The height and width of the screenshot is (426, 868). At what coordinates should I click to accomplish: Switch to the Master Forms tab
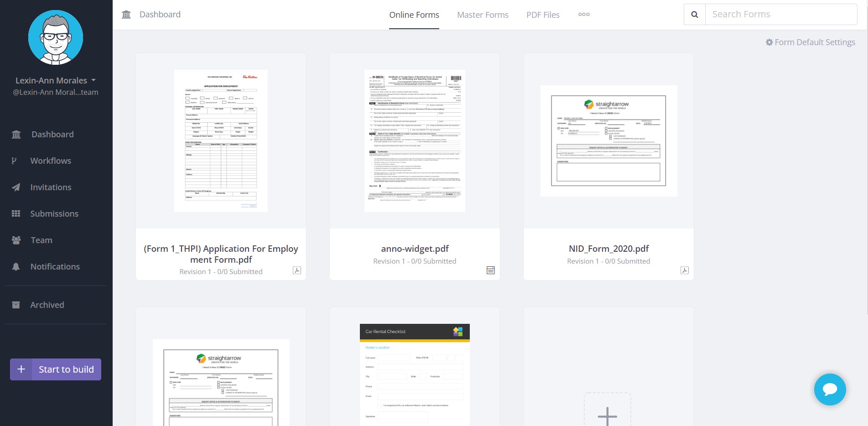click(x=483, y=15)
